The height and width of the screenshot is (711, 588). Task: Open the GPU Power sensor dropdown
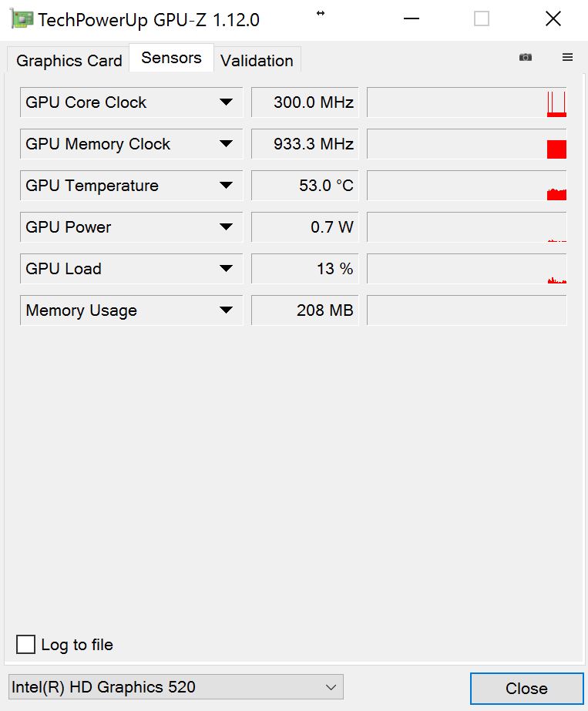[x=226, y=227]
